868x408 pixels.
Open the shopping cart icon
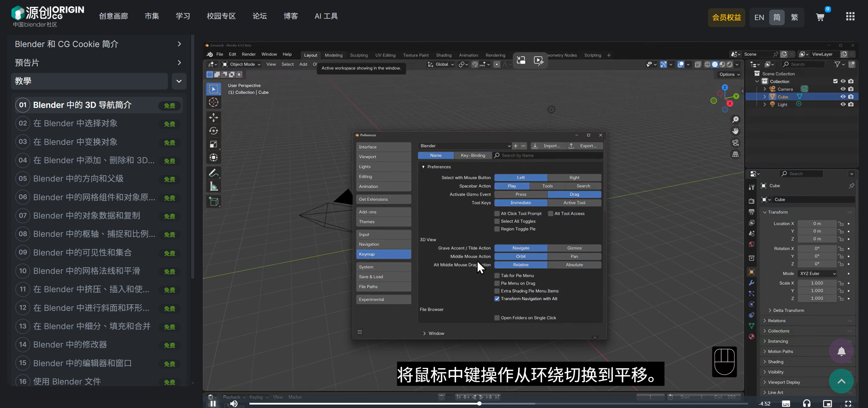pos(820,17)
